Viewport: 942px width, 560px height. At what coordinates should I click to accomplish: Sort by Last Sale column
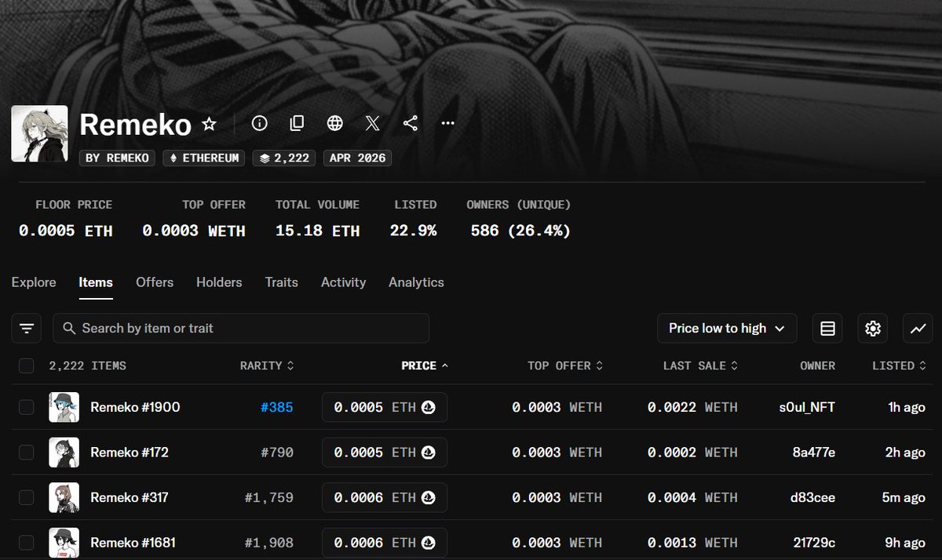pyautogui.click(x=700, y=365)
